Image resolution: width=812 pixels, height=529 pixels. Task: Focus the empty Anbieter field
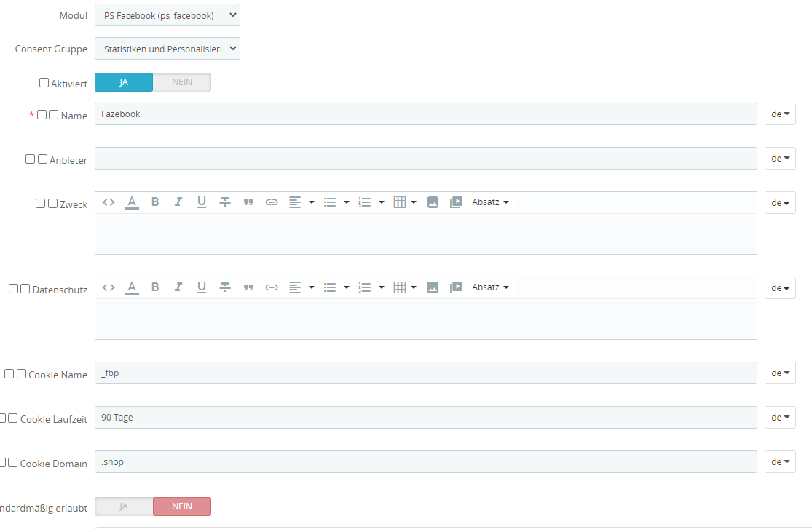[426, 159]
